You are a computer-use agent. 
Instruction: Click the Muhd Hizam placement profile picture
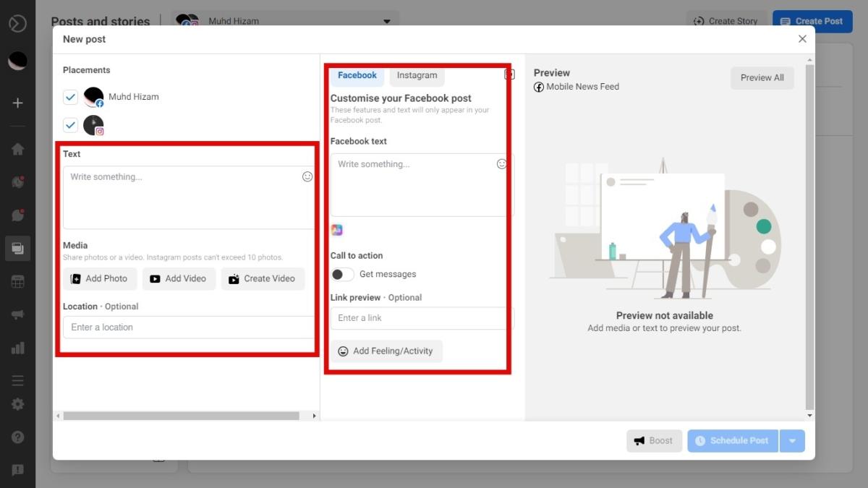pos(93,97)
